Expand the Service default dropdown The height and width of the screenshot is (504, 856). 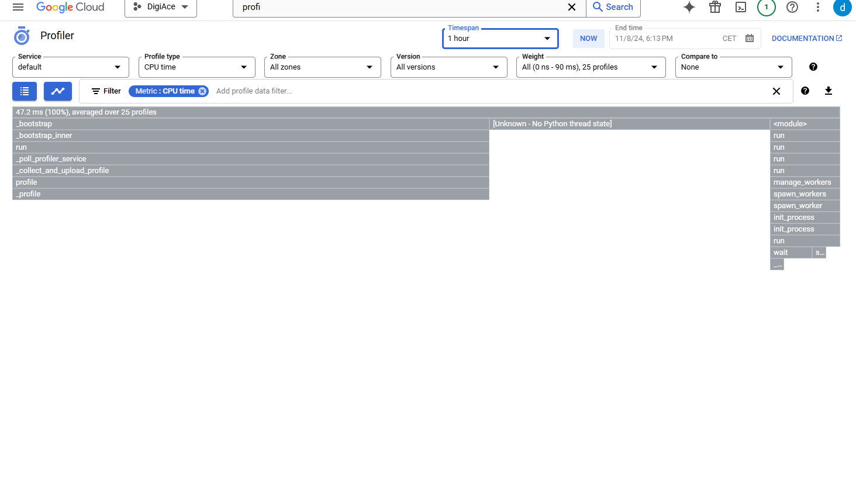[71, 67]
